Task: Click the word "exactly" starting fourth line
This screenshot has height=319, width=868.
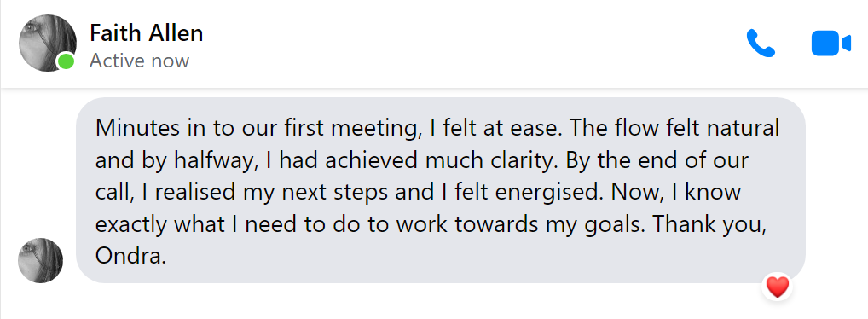Action: tap(131, 225)
